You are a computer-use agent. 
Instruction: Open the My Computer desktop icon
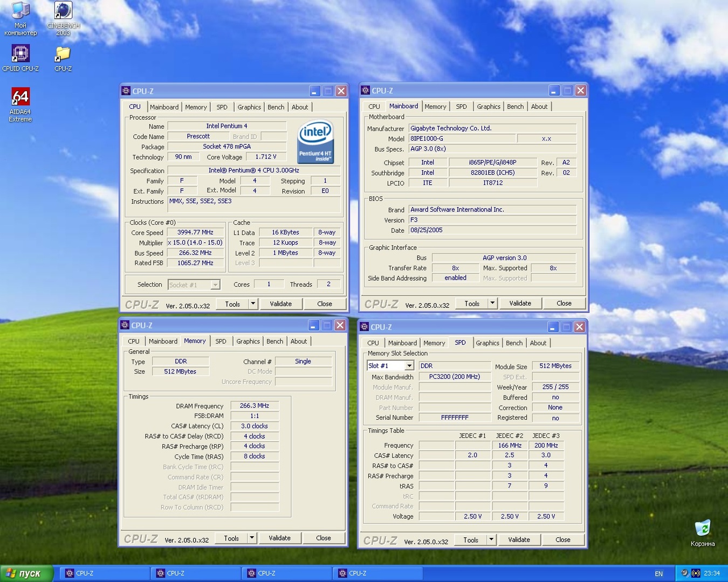click(x=20, y=19)
